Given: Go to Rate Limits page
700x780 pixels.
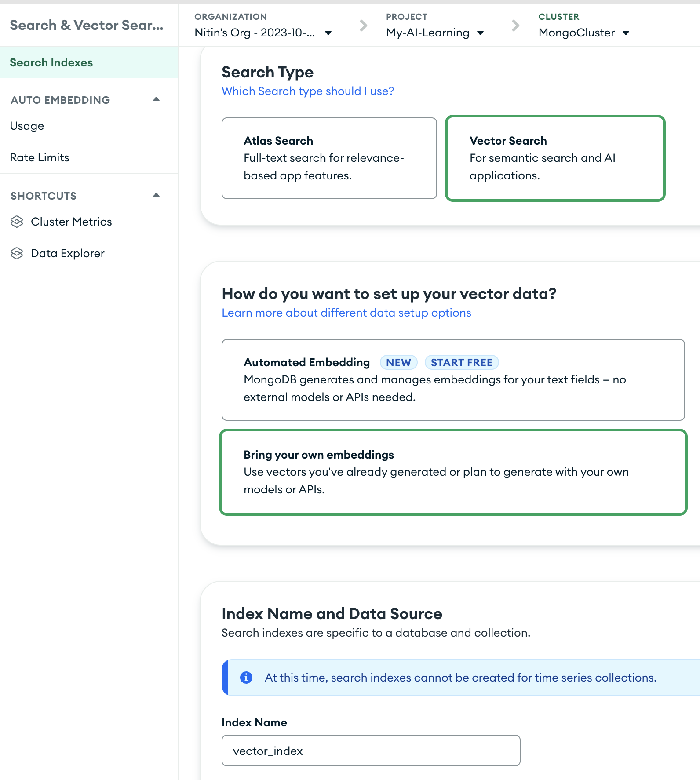Looking at the screenshot, I should (x=40, y=157).
